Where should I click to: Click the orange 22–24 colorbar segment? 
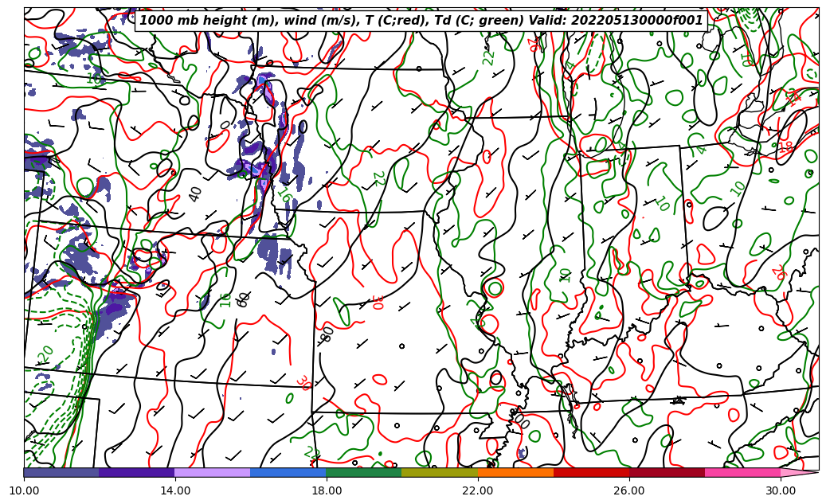click(515, 473)
